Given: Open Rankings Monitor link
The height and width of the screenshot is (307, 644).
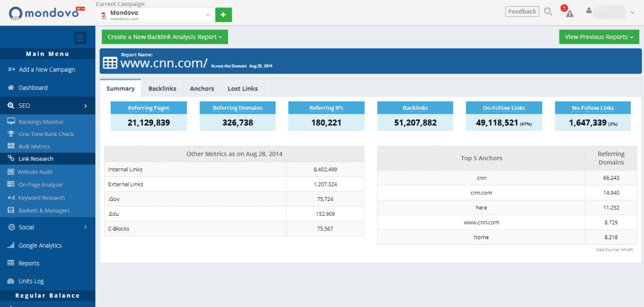Looking at the screenshot, I should [41, 122].
